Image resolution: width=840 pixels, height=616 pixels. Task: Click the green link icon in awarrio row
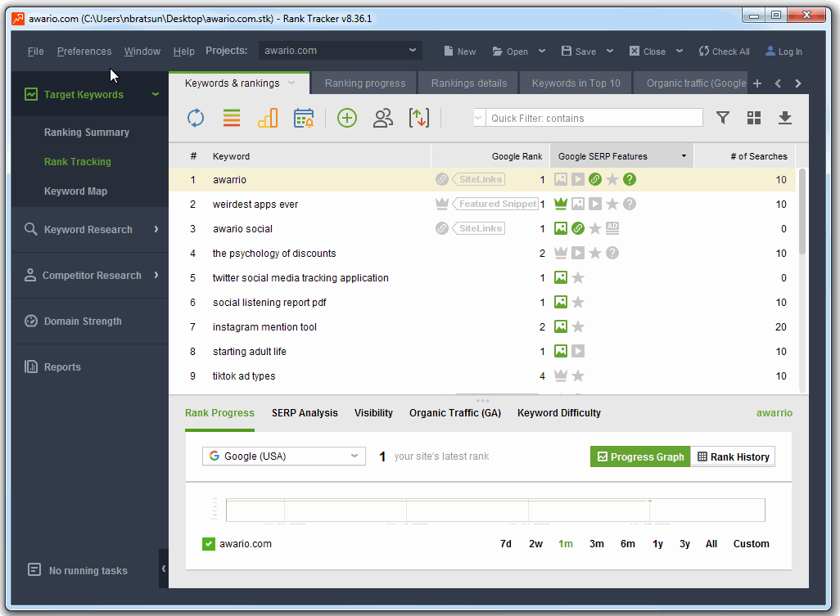click(595, 179)
